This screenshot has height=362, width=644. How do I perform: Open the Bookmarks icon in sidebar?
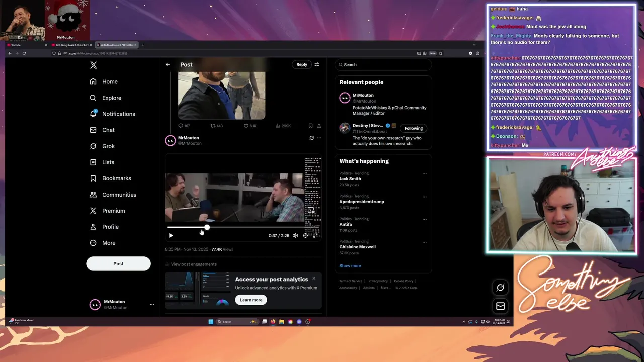(93, 178)
